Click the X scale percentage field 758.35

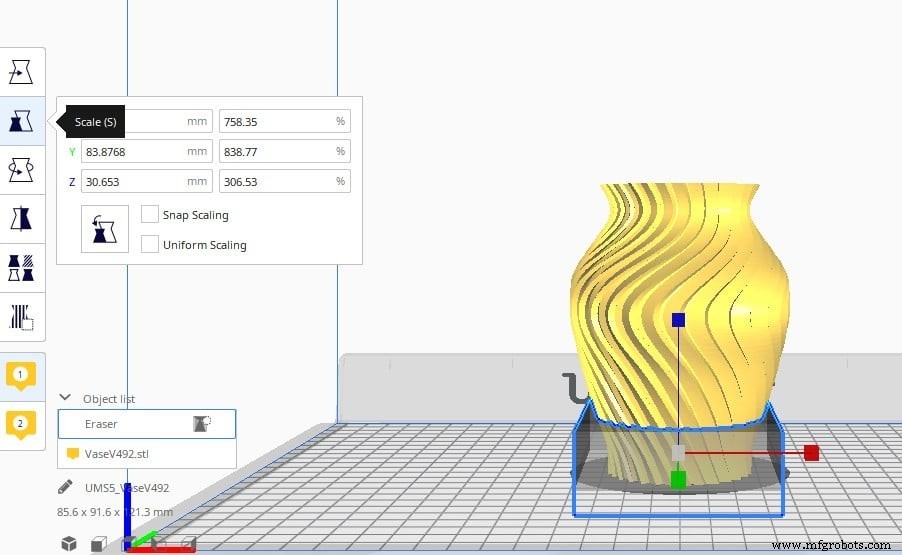(285, 121)
